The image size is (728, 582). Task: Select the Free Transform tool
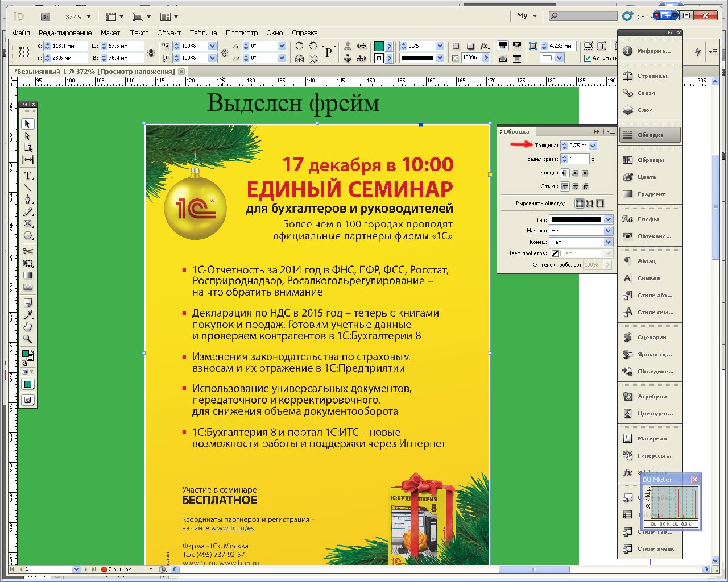[27, 263]
